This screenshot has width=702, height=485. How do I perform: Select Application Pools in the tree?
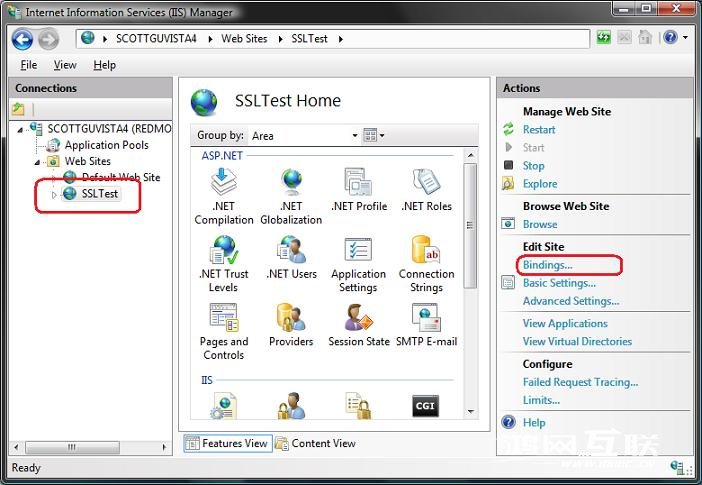click(107, 145)
